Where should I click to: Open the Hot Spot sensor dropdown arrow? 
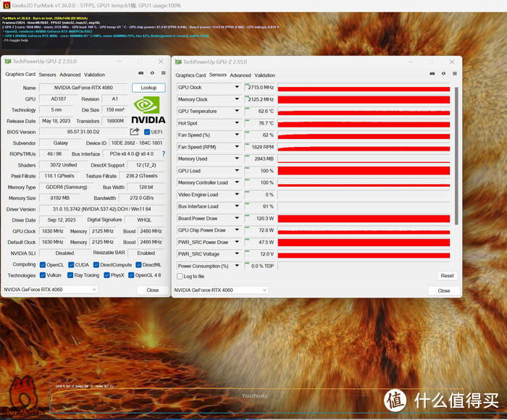click(x=237, y=123)
